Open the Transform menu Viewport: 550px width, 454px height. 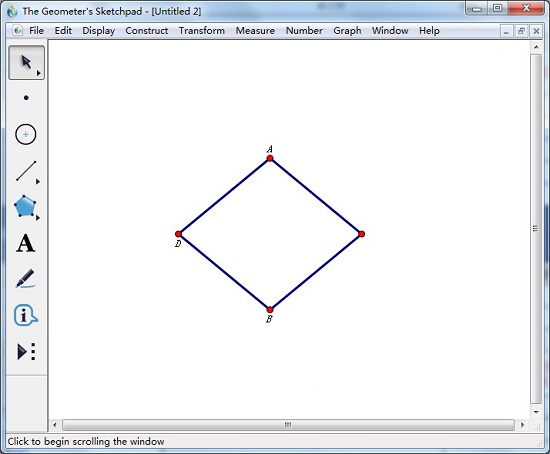(x=202, y=31)
